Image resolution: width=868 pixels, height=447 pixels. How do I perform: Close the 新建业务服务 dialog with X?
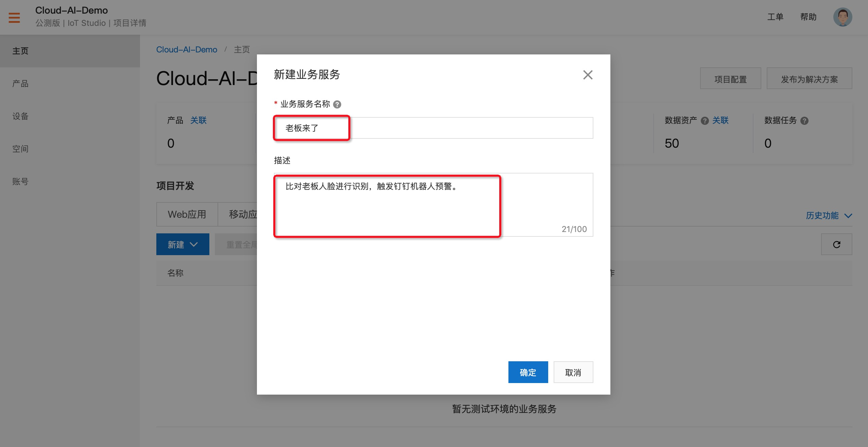point(588,75)
